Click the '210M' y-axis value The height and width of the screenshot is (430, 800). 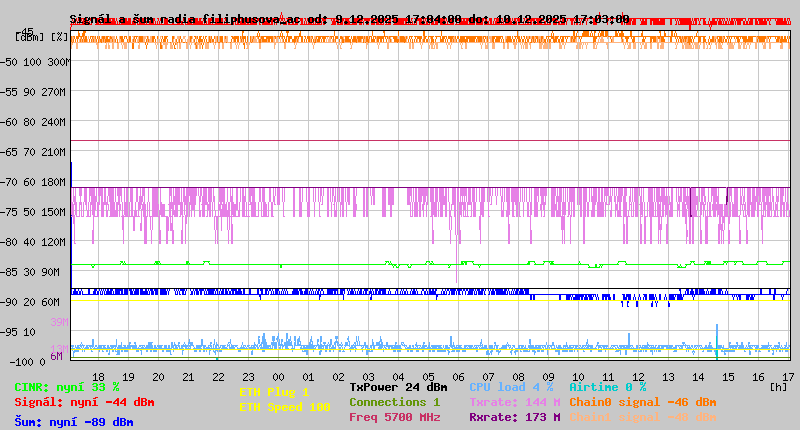coord(53,152)
